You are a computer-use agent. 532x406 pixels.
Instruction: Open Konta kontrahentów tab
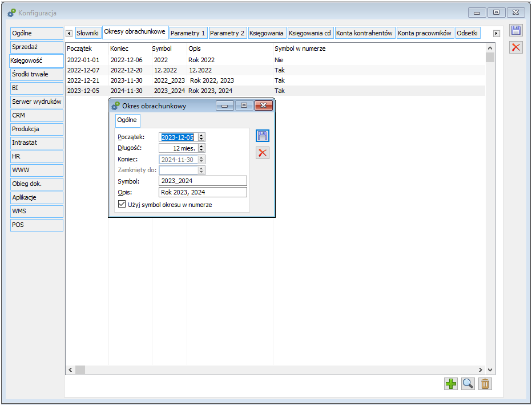click(364, 33)
